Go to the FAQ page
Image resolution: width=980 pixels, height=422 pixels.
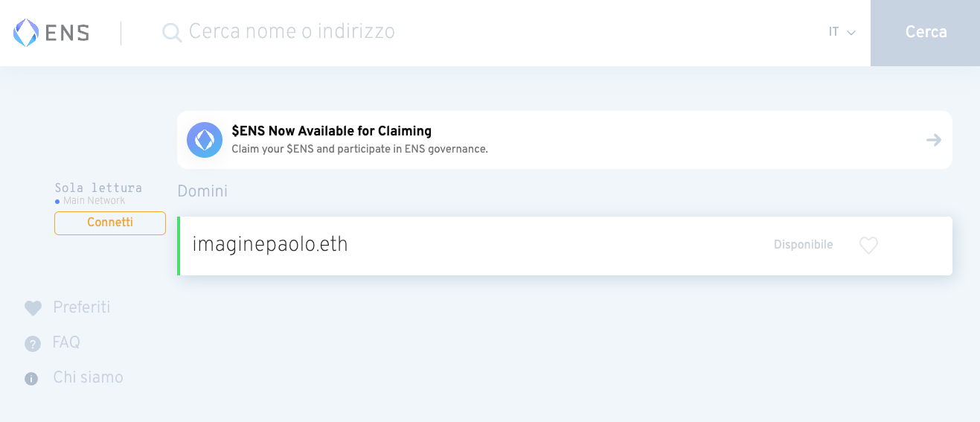pyautogui.click(x=66, y=342)
